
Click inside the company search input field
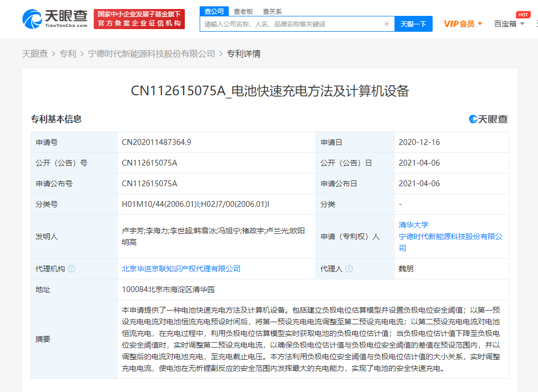click(291, 24)
